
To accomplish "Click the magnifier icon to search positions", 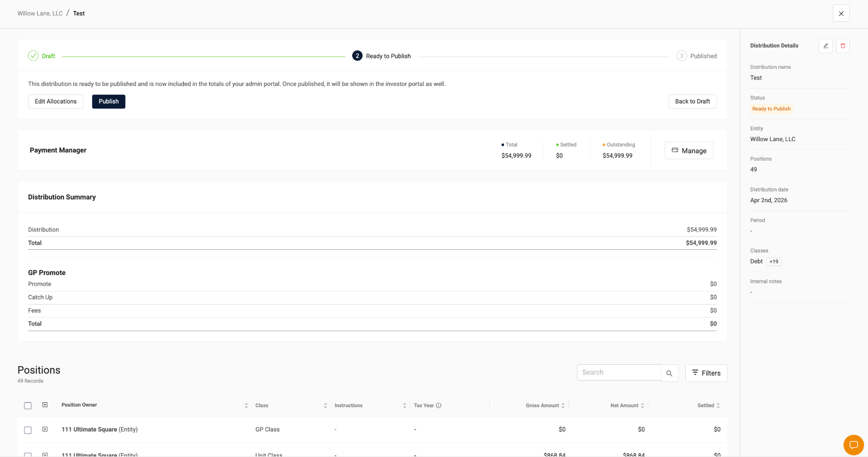I will [x=670, y=373].
